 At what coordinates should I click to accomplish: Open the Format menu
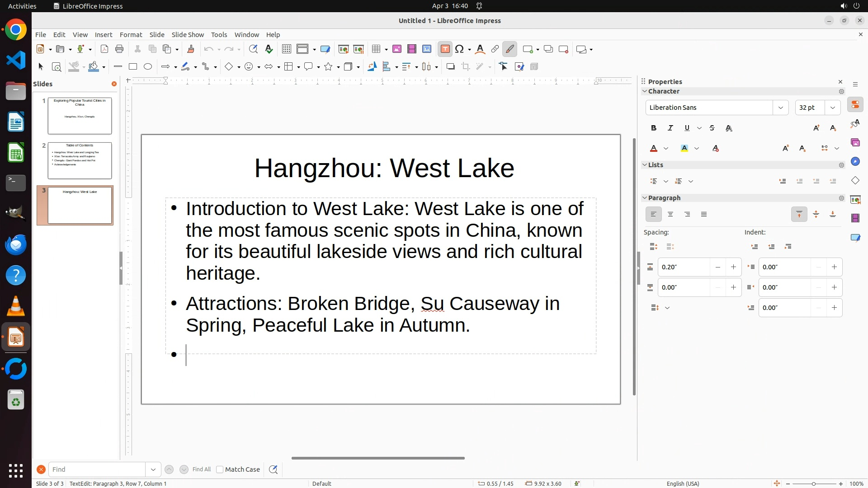pyautogui.click(x=131, y=35)
